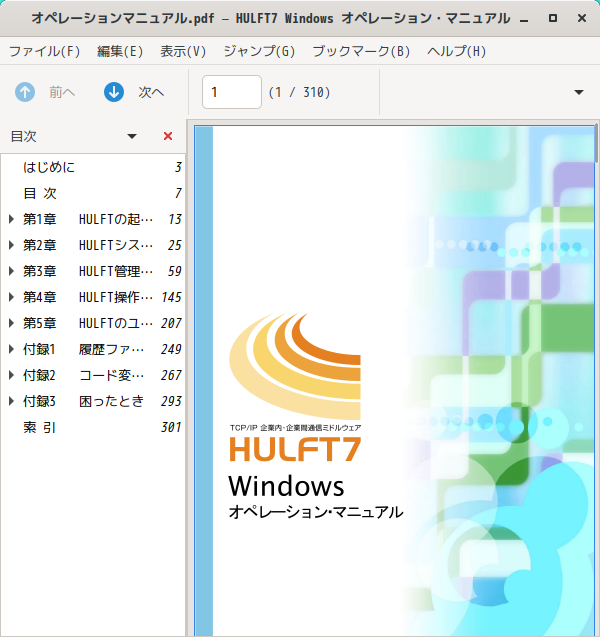Click the document vertical scrollbar thumb
Image resolution: width=600 pixels, height=637 pixels.
[x=597, y=143]
